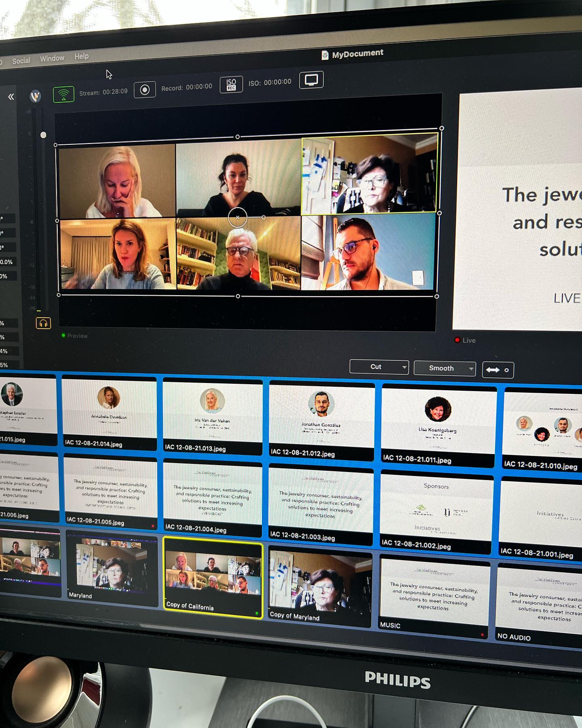Select the Sponsors shot IAC 12-08-21.002.jpeg
Image resolution: width=582 pixels, height=728 pixels.
(436, 511)
